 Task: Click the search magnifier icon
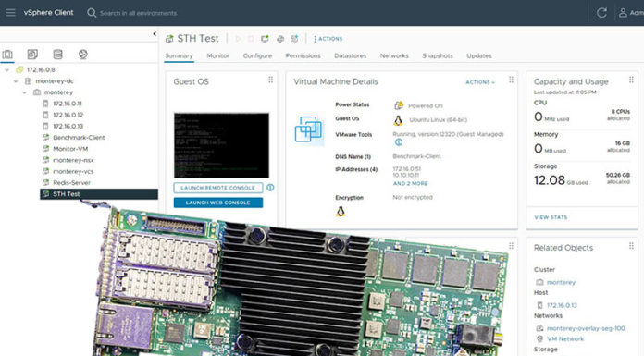click(x=92, y=13)
